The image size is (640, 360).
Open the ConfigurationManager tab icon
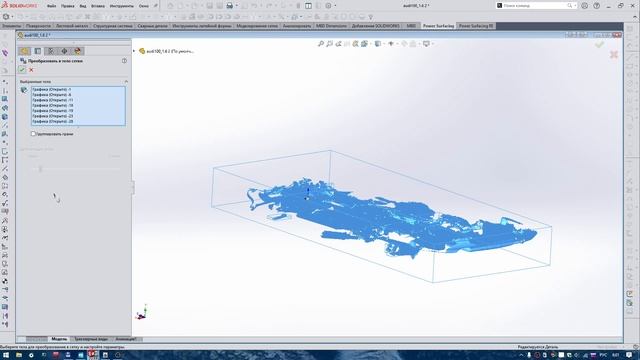coord(51,51)
